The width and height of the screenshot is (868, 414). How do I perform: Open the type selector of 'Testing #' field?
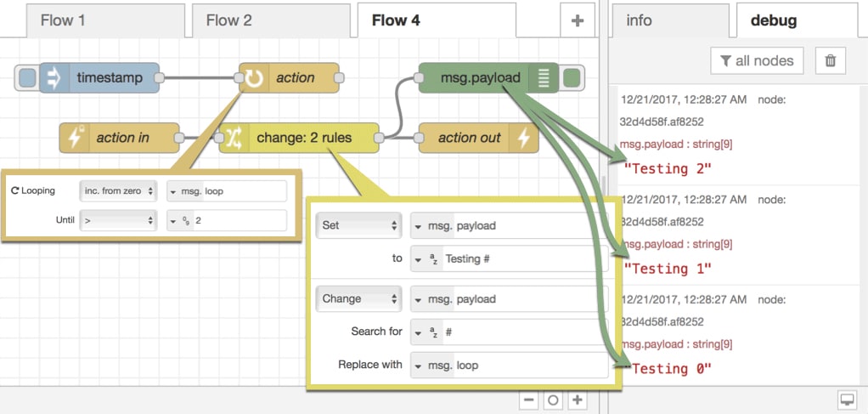427,258
